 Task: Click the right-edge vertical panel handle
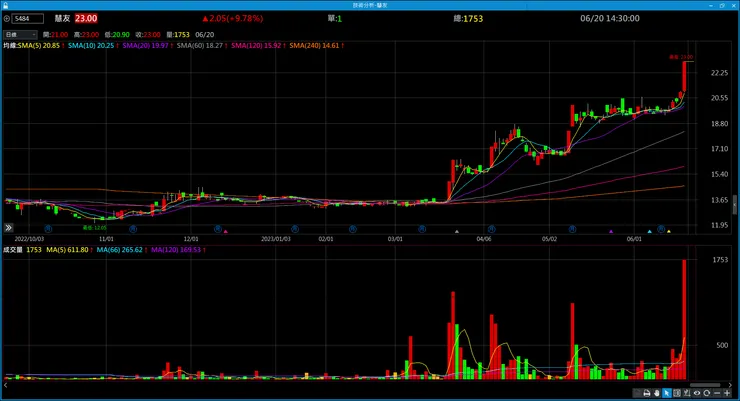tap(734, 205)
